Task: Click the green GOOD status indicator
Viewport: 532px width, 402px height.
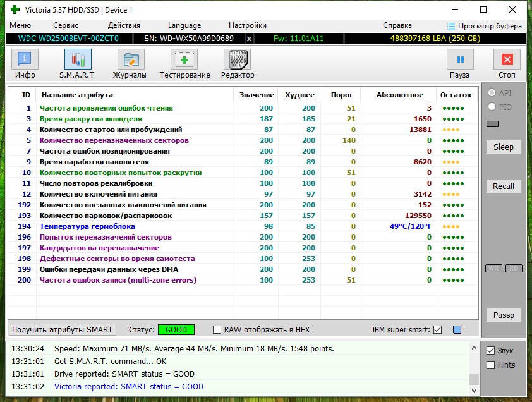Action: pyautogui.click(x=176, y=330)
